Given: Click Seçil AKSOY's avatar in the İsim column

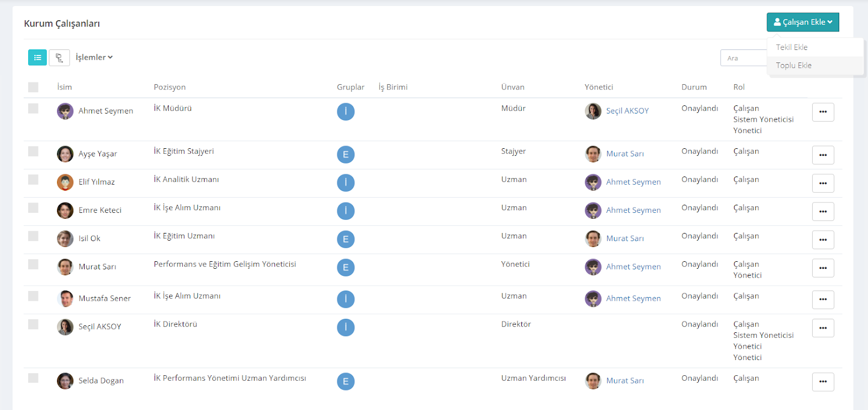Looking at the screenshot, I should (65, 327).
